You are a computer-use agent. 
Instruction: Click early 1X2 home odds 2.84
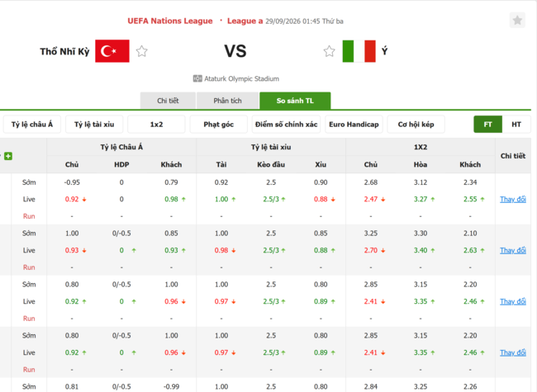click(371, 386)
